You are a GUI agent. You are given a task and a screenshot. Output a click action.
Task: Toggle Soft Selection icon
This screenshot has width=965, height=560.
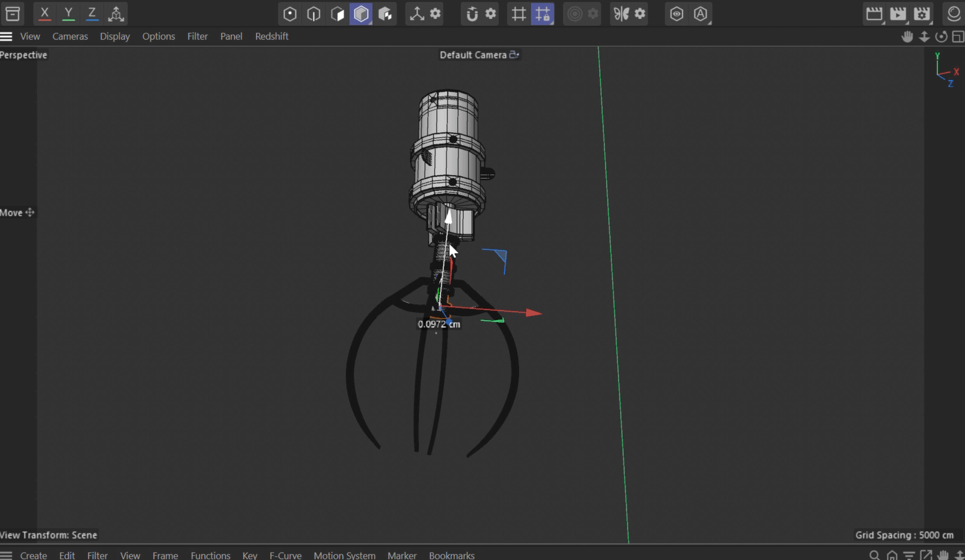coord(575,14)
